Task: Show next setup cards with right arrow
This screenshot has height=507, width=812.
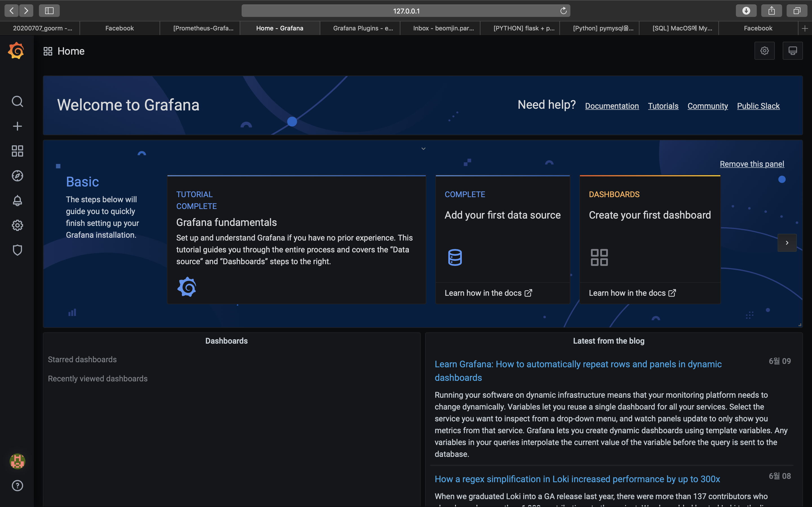Action: coord(787,243)
